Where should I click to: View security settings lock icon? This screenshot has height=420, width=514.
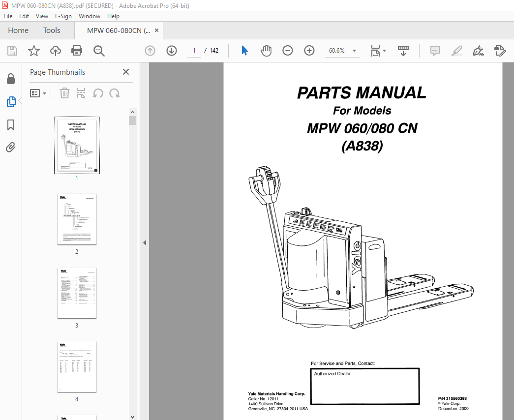[11, 79]
